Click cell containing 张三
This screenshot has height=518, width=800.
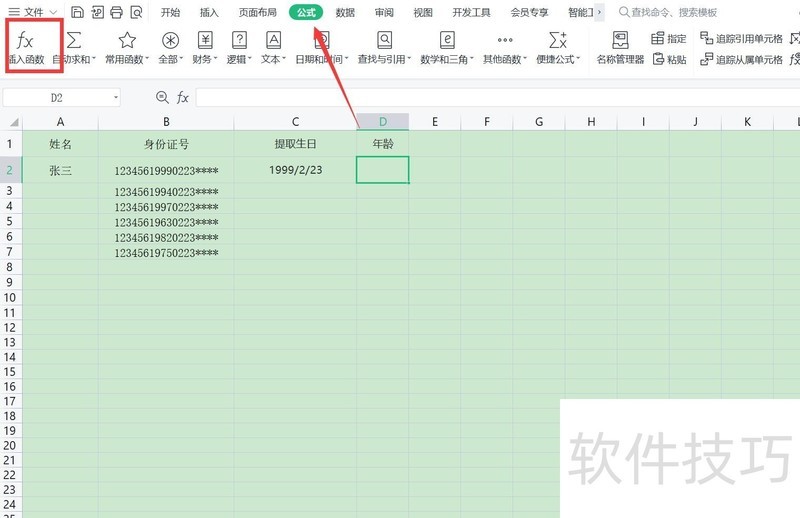60,170
